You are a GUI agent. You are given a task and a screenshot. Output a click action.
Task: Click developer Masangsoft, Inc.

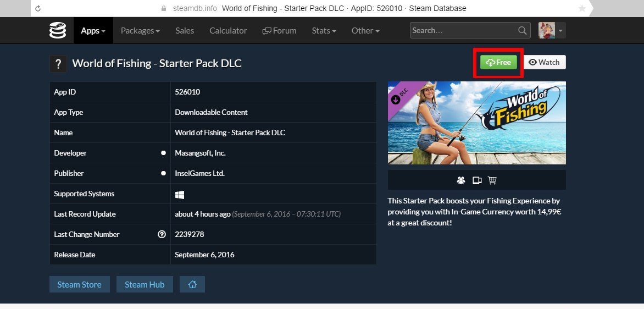[x=201, y=153]
